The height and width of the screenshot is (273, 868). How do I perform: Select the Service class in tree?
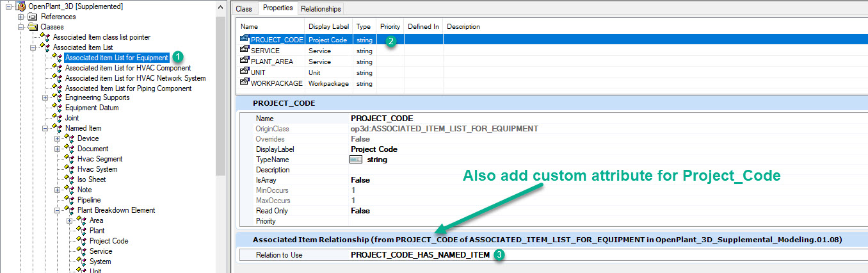click(x=100, y=251)
